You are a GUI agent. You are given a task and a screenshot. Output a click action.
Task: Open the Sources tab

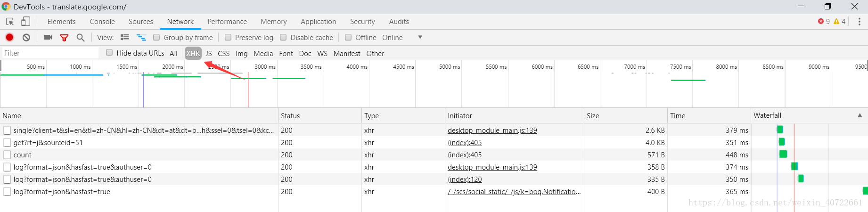tap(141, 22)
